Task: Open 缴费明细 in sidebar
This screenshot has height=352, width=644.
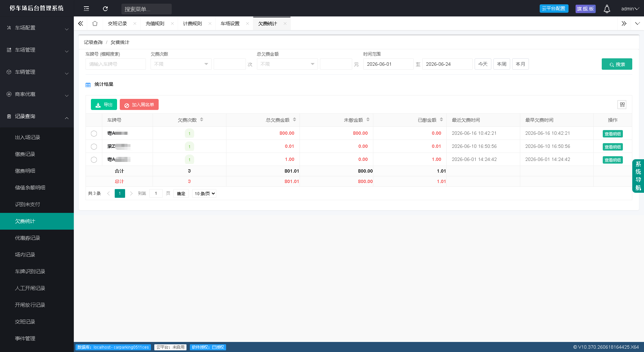Action: pyautogui.click(x=37, y=171)
